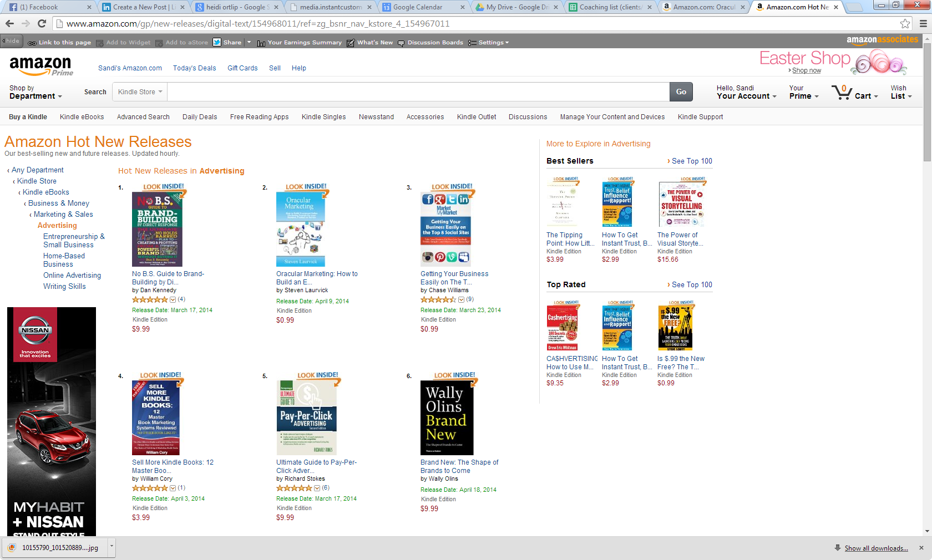Go back with the browser back arrow
The height and width of the screenshot is (560, 932).
pyautogui.click(x=9, y=23)
